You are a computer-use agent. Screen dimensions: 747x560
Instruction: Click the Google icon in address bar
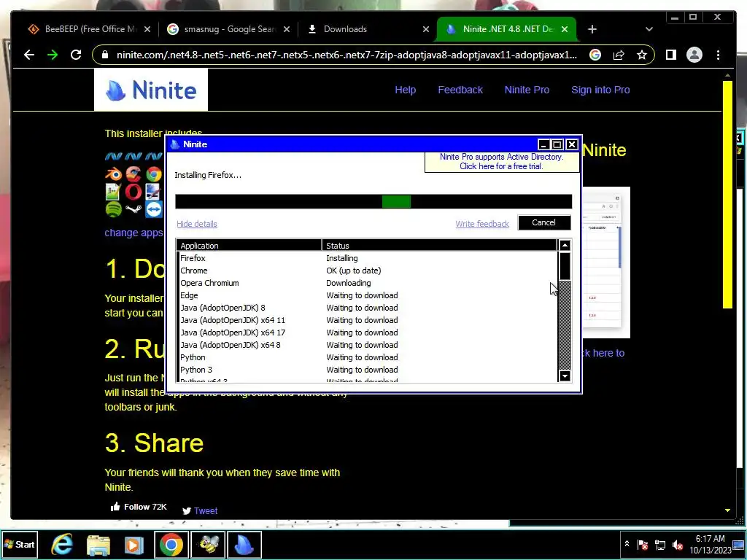pyautogui.click(x=595, y=55)
